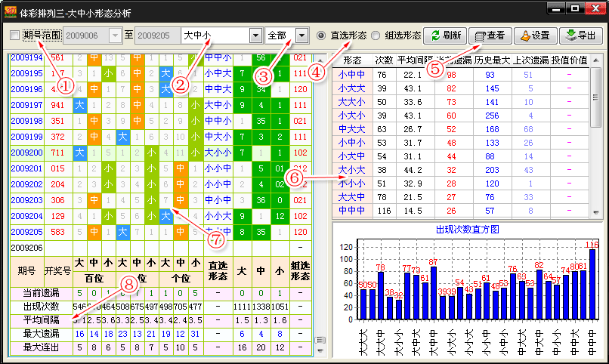Select the 小中中 row in the pattern table
This screenshot has width=609, height=364.
coord(351,75)
